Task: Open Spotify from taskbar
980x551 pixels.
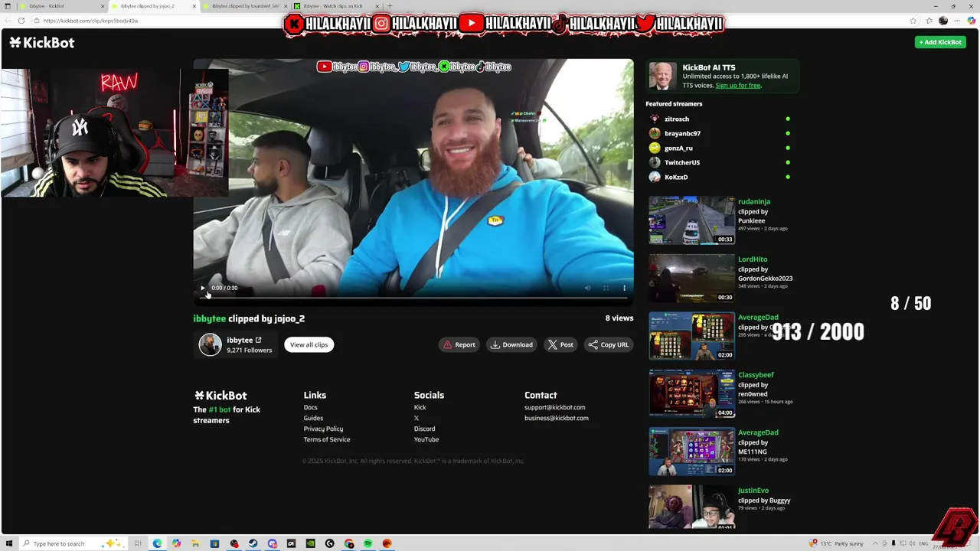Action: 367,543
